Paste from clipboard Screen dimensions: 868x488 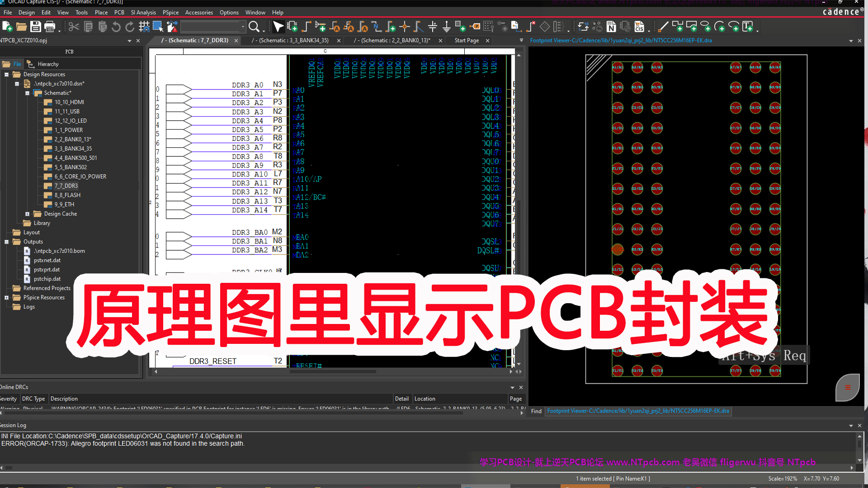pyautogui.click(x=103, y=27)
